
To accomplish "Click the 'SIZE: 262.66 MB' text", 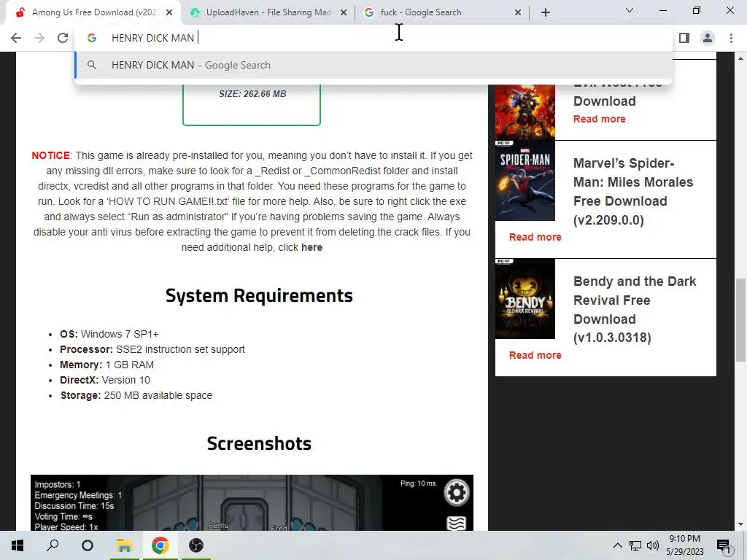I will [x=252, y=94].
